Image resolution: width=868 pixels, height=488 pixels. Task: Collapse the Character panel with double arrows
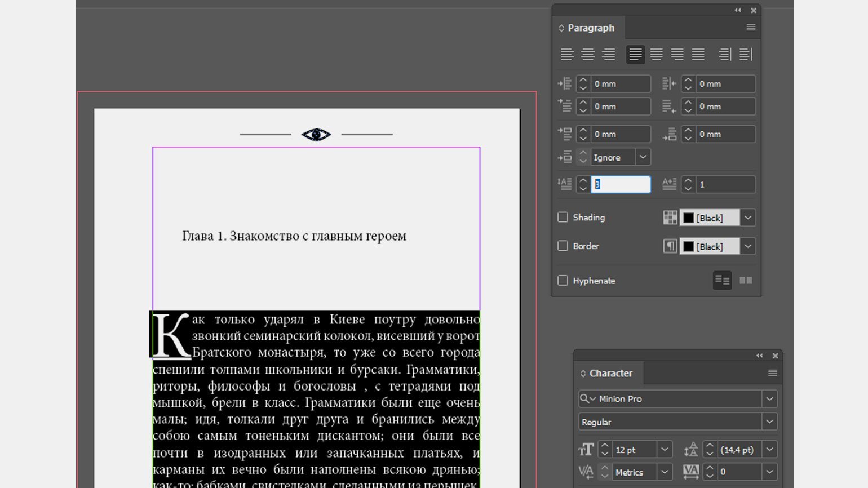[x=759, y=356]
